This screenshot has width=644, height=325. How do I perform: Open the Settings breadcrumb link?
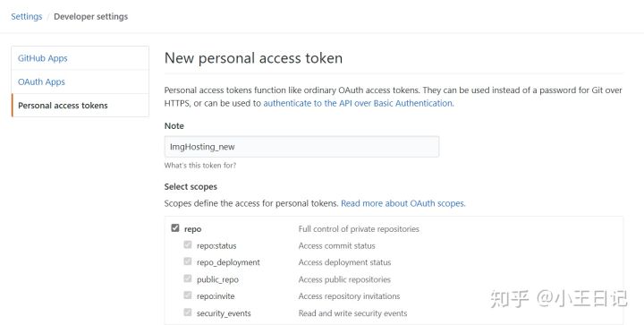(26, 16)
